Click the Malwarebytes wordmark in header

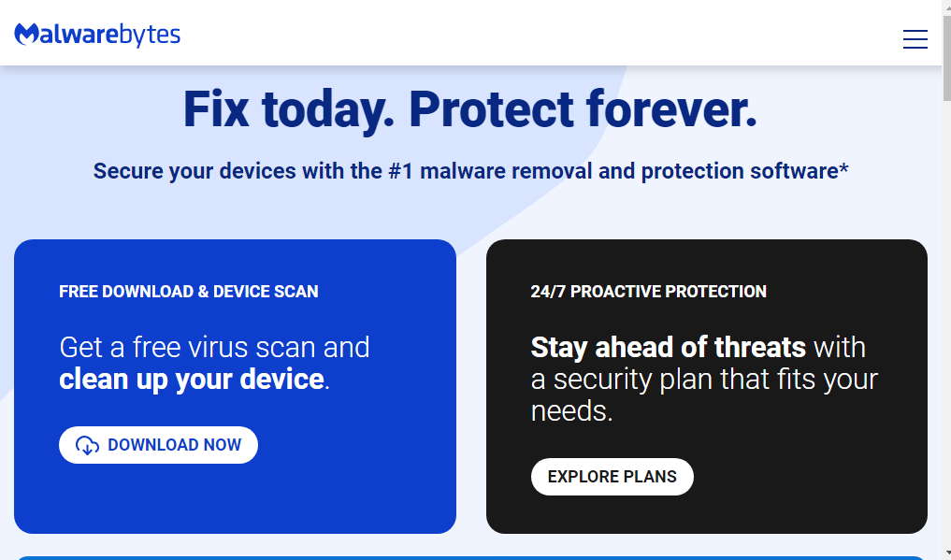click(110, 35)
